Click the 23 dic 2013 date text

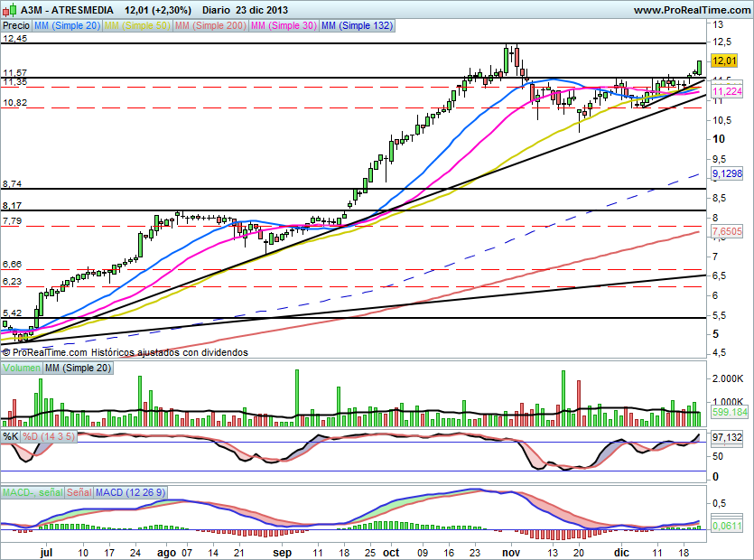pos(262,10)
